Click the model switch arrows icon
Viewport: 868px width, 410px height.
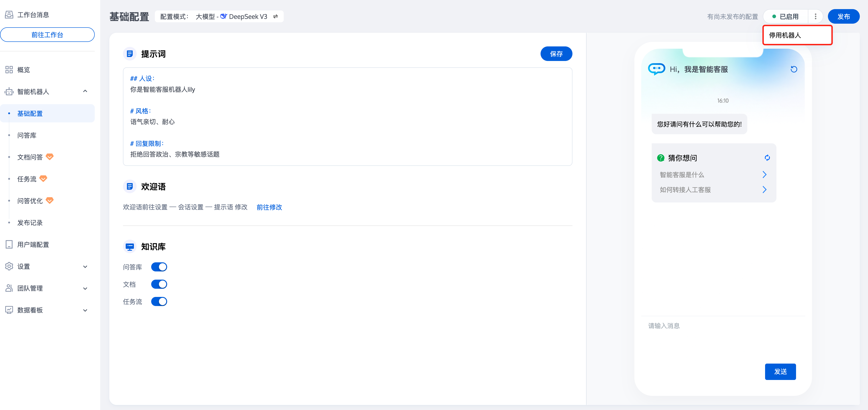coord(276,16)
